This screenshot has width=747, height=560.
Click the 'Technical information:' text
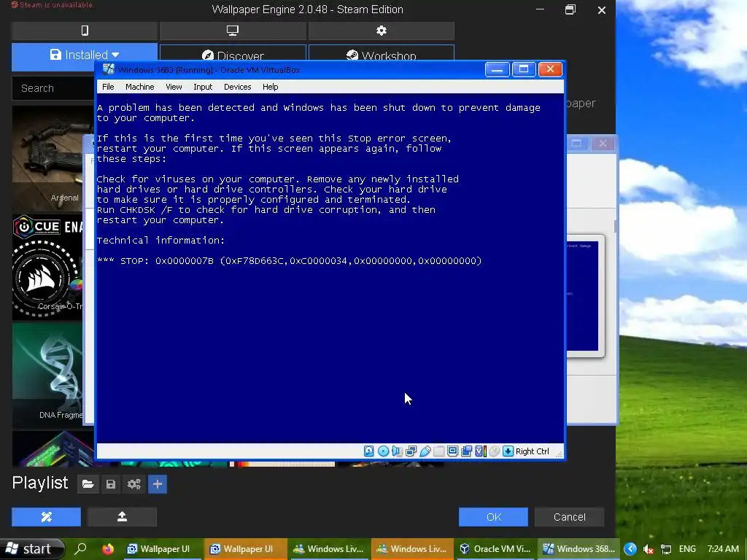(x=160, y=240)
